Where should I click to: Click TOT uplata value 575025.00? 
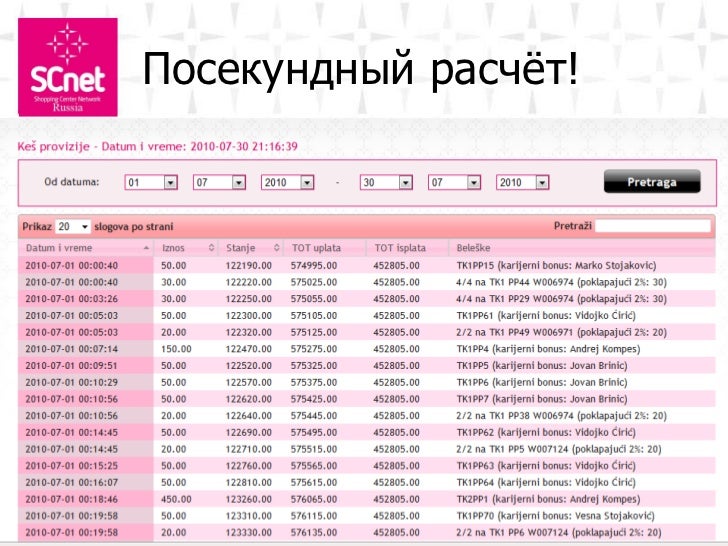click(314, 282)
